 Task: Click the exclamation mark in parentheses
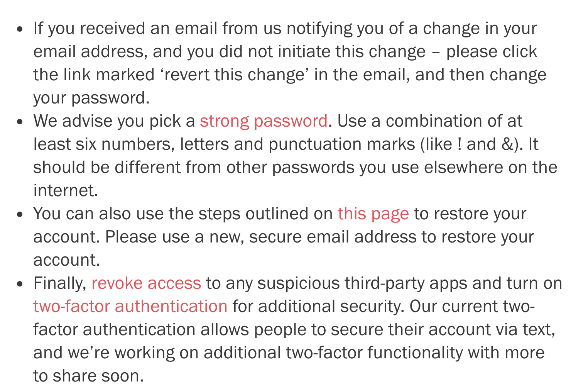pos(459,144)
